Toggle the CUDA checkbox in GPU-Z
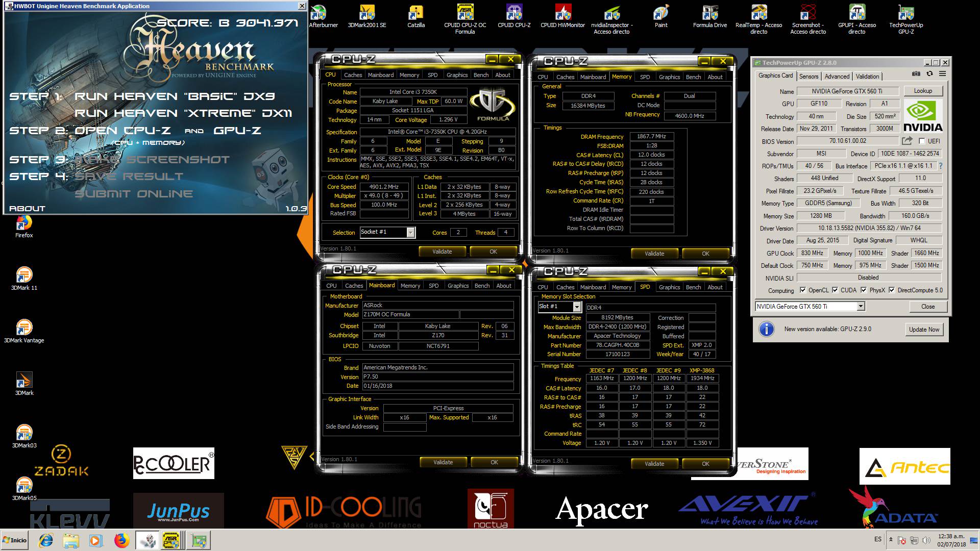The height and width of the screenshot is (551, 980). [835, 290]
